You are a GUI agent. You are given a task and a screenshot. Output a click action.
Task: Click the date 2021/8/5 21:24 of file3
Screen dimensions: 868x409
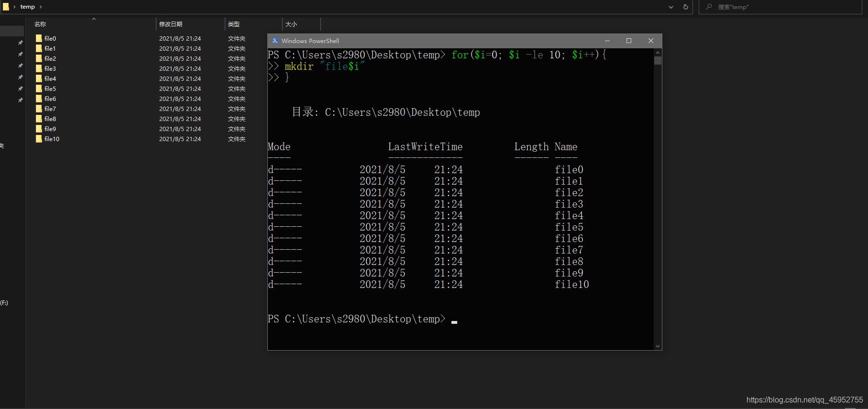pos(180,68)
